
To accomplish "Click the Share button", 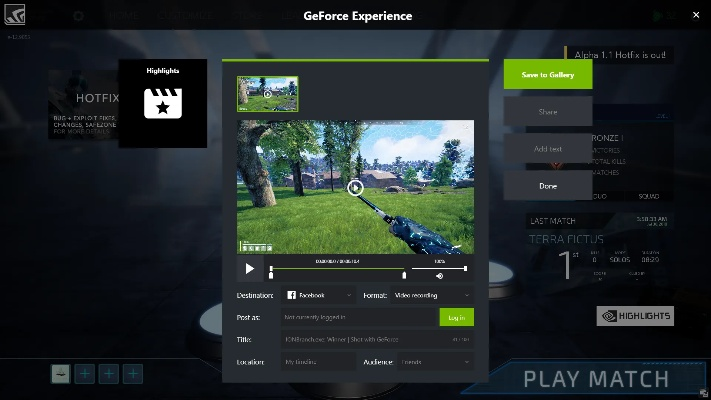I will [x=547, y=112].
